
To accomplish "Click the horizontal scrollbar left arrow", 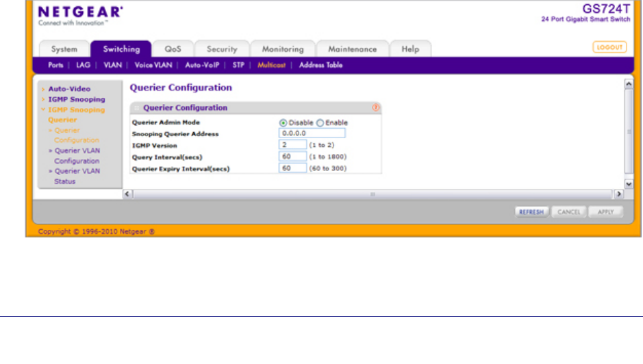I will (x=127, y=194).
